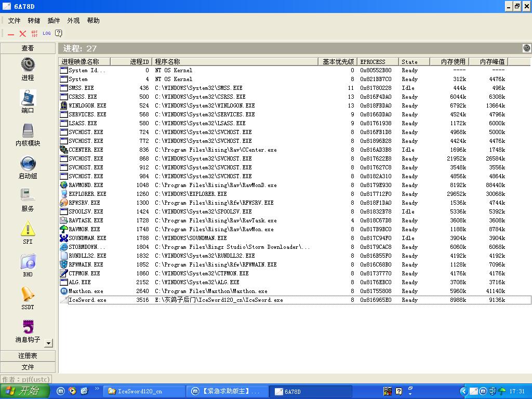The image size is (532, 399).
Task: Open the 消息钩子 message hooks icon
Action: tap(28, 327)
